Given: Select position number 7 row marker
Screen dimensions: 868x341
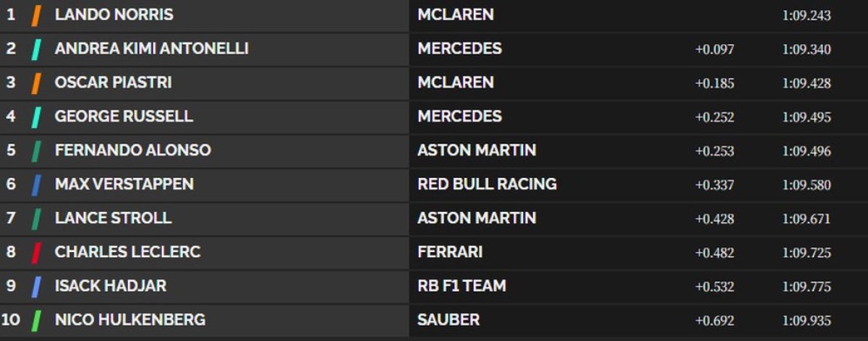Looking at the screenshot, I should [x=11, y=219].
